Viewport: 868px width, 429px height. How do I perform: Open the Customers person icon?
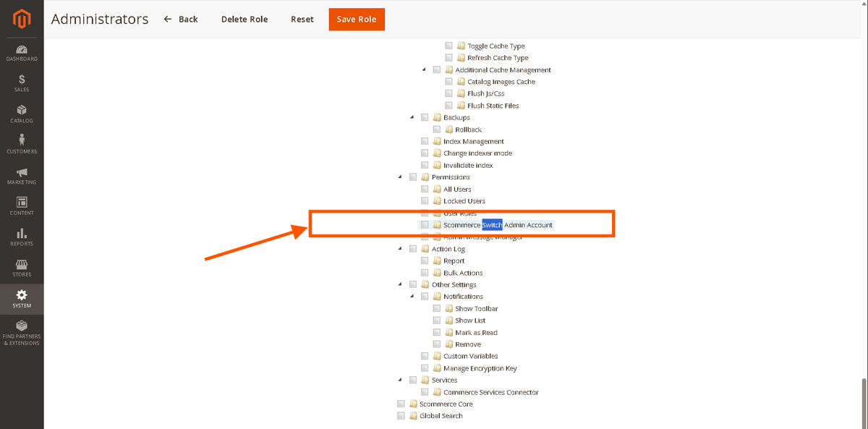(x=22, y=140)
